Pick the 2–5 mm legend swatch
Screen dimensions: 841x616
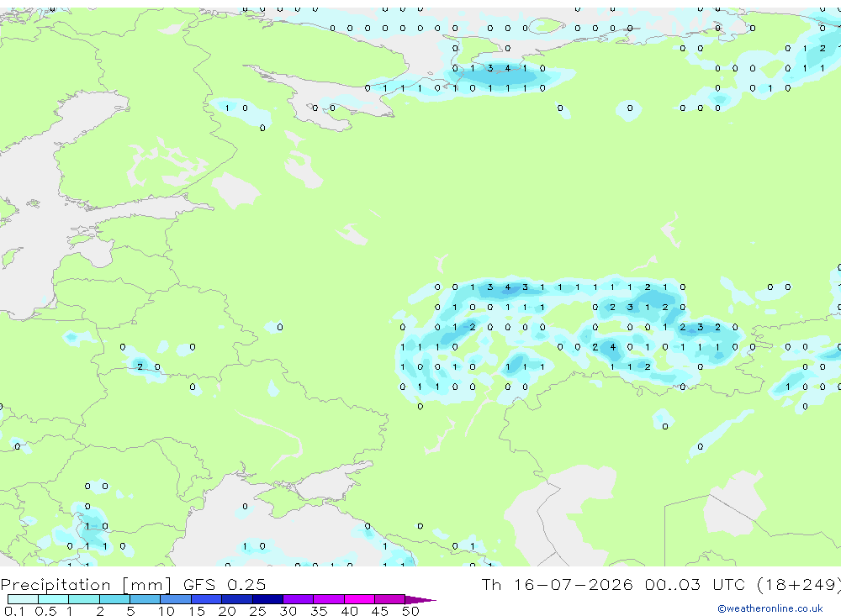(x=114, y=599)
